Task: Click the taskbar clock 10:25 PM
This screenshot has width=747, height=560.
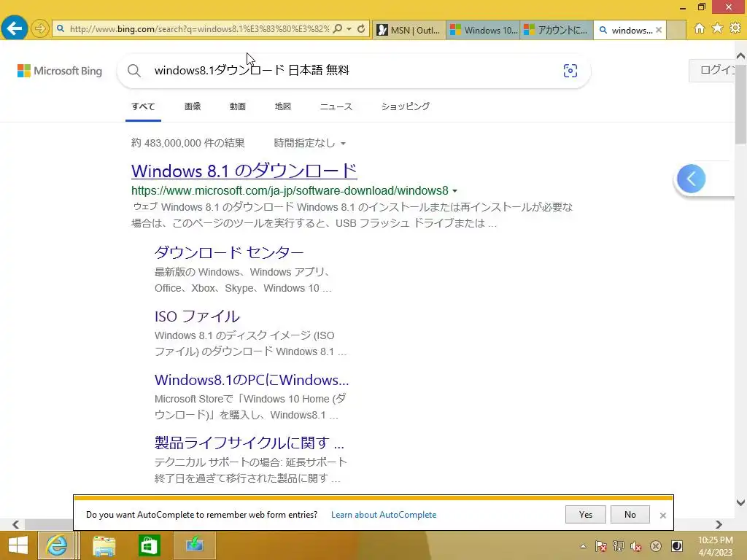Action: click(x=715, y=540)
